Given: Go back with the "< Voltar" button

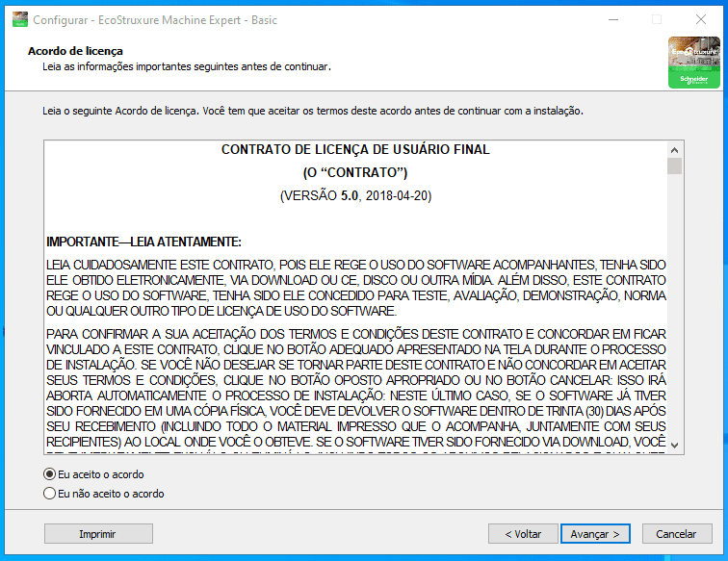Looking at the screenshot, I should tap(523, 534).
